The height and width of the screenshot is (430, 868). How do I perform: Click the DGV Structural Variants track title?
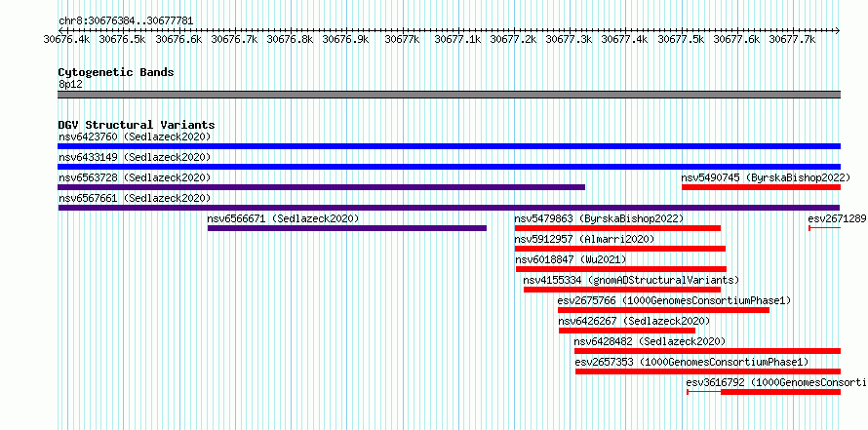coord(137,125)
